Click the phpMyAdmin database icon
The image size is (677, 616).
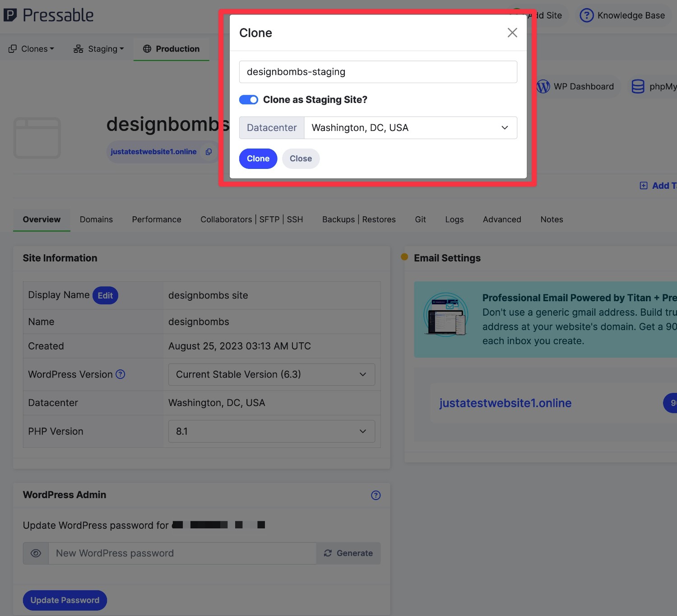click(x=638, y=86)
